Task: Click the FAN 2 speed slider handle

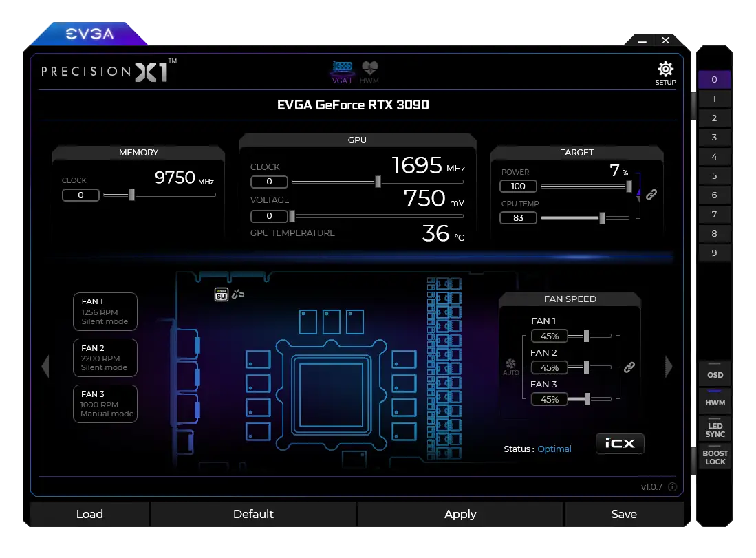Action: pos(586,367)
